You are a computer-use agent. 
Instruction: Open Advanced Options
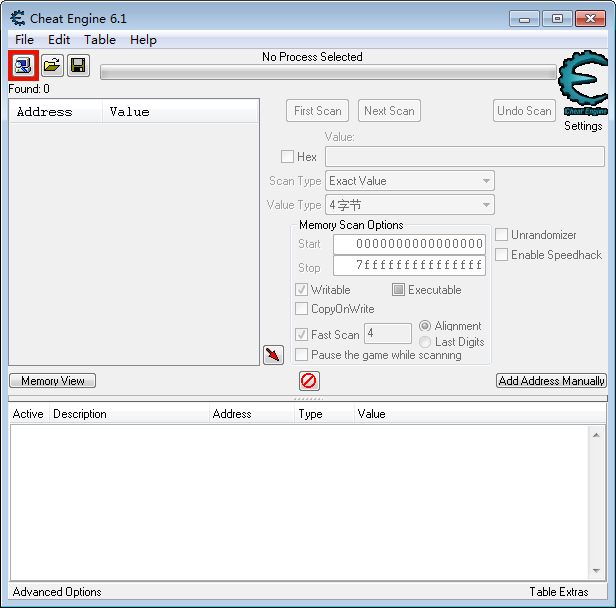[57, 592]
